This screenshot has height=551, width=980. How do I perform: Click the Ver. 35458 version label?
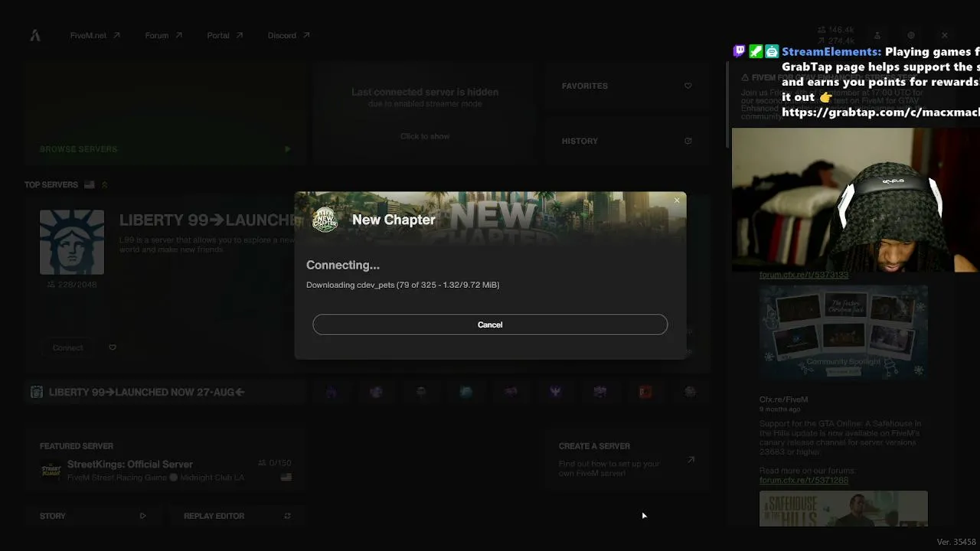[x=956, y=542]
